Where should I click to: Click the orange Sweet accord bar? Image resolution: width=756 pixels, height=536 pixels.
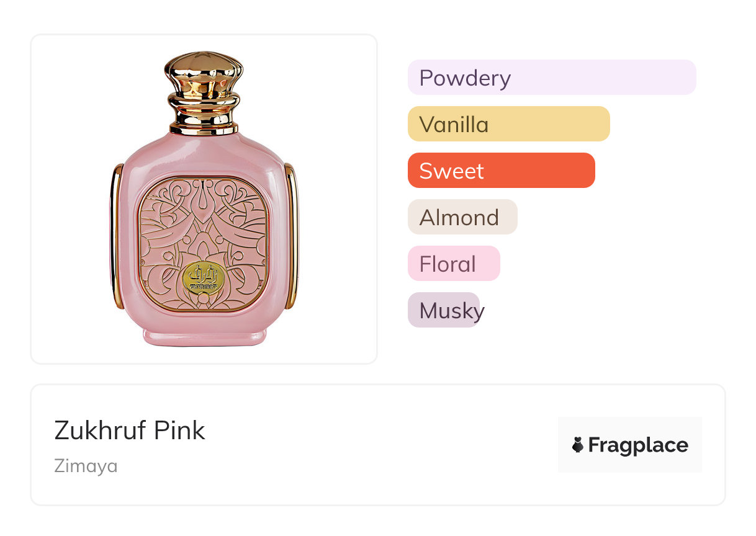pos(501,171)
